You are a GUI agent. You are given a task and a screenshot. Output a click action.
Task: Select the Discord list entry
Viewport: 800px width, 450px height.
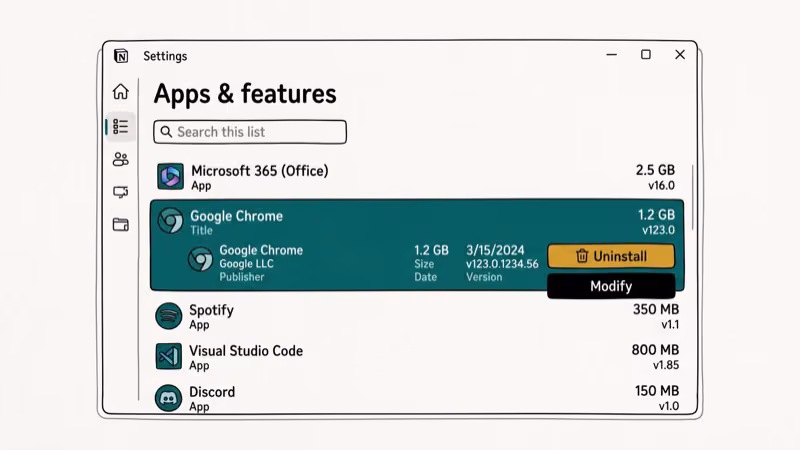click(x=417, y=398)
